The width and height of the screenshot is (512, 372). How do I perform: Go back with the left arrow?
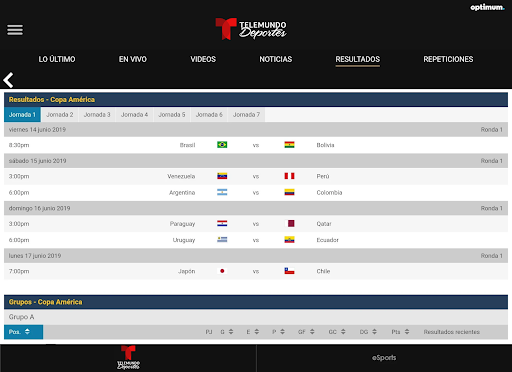click(x=8, y=80)
